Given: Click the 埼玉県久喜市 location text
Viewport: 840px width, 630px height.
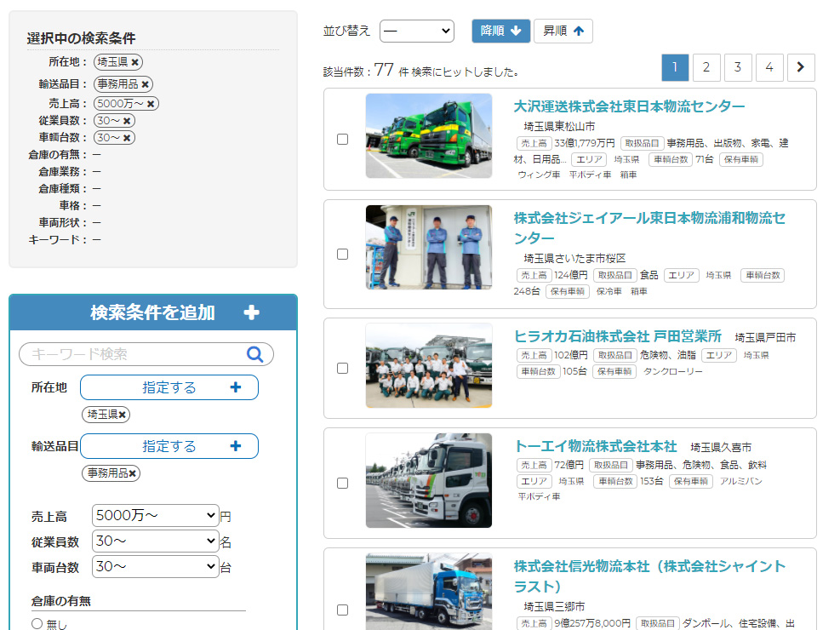Looking at the screenshot, I should pos(721,447).
